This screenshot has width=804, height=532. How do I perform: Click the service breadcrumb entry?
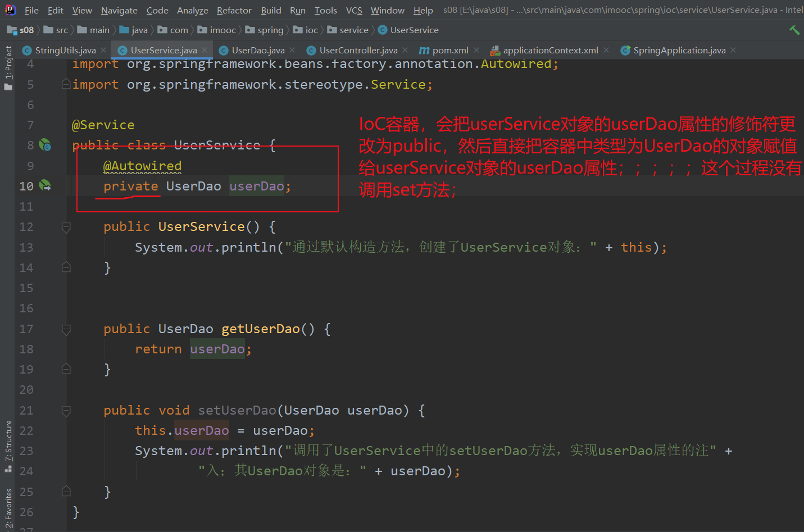click(x=353, y=30)
